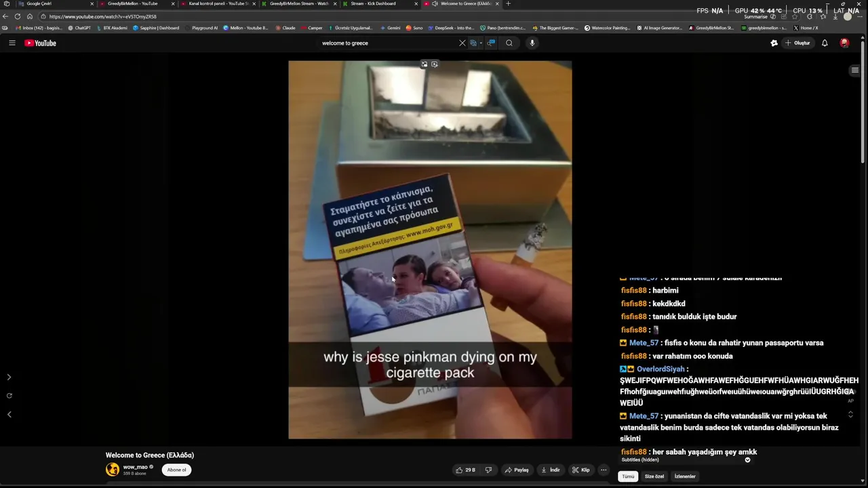868x488 pixels.
Task: Open the account avatar menu
Action: tap(844, 43)
